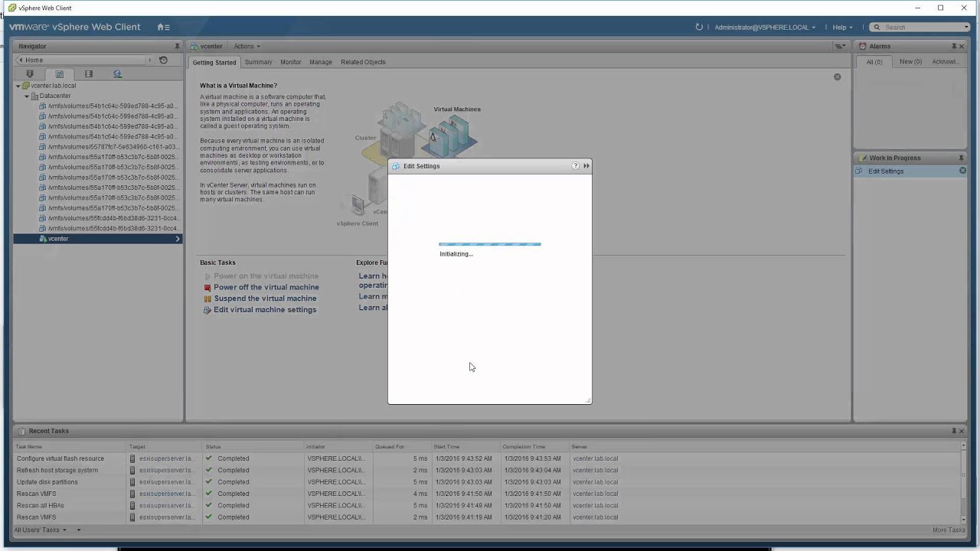Collapse the vcenter.lab.local tree node
980x551 pixels.
click(18, 86)
